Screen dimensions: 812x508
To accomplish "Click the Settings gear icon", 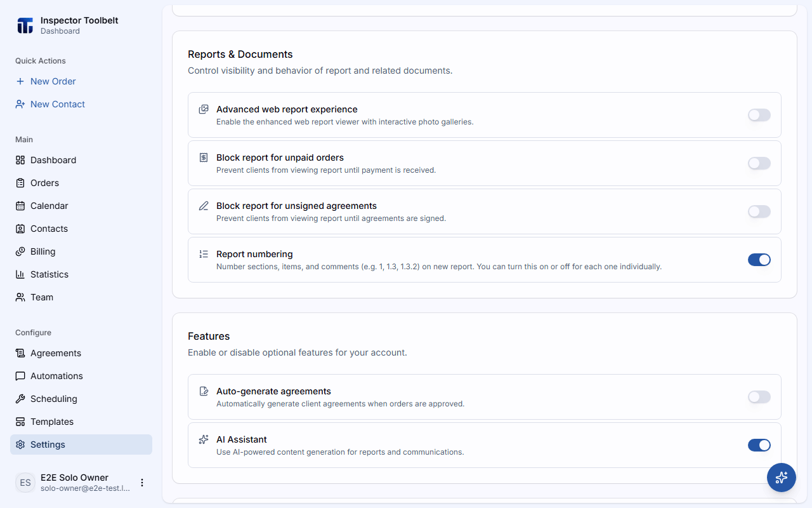I will [20, 444].
